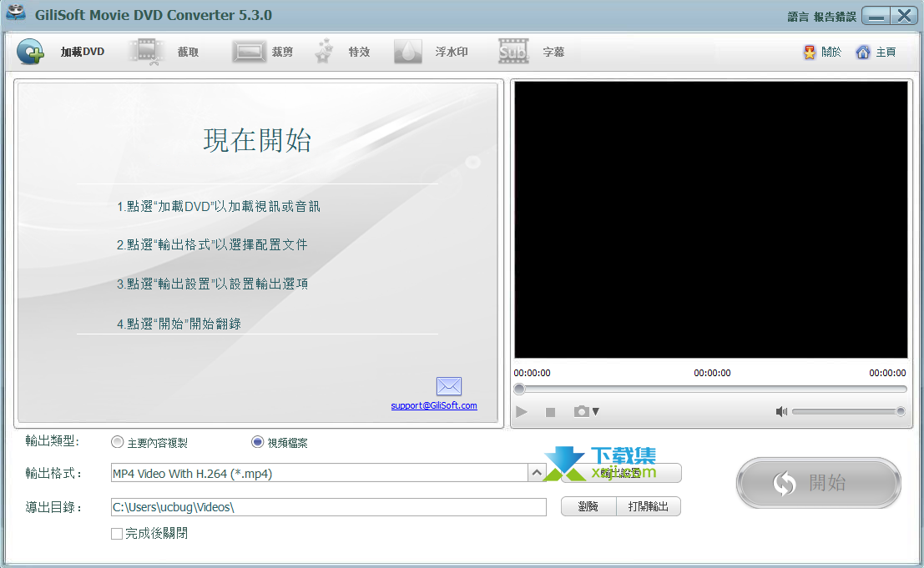Viewport: 924px width, 568px height.
Task: Click the video seek bar
Action: click(710, 389)
